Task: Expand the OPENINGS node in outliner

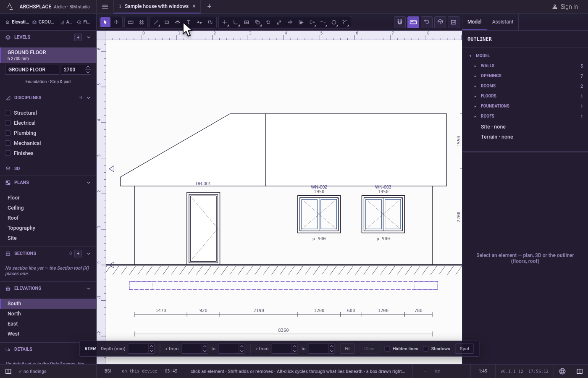Action: click(x=475, y=76)
